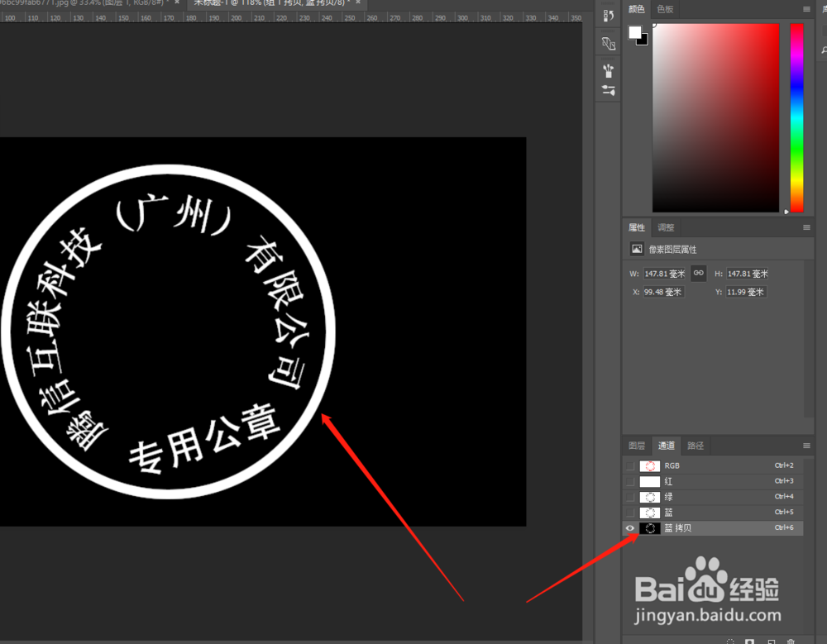Open the History panel icon
The width and height of the screenshot is (827, 644).
(x=608, y=16)
